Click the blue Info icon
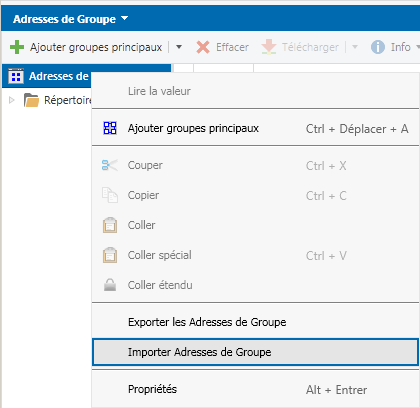This screenshot has width=420, height=408. coord(378,47)
